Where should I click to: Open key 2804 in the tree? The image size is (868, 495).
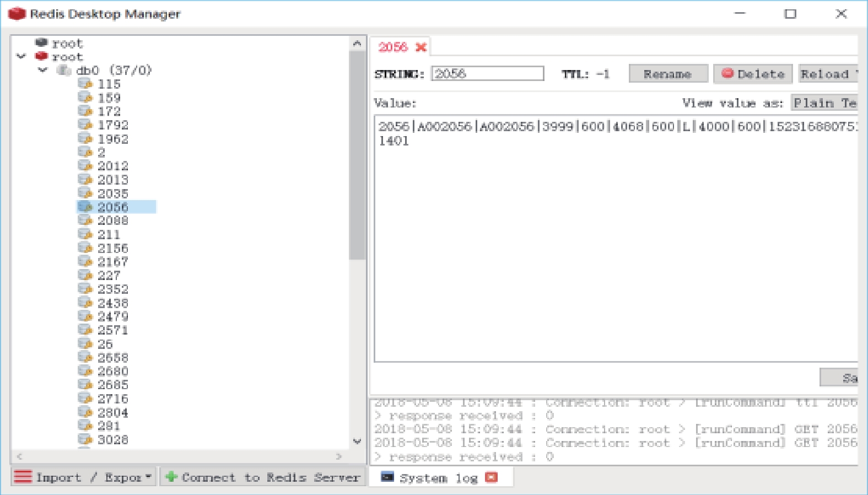pos(112,412)
